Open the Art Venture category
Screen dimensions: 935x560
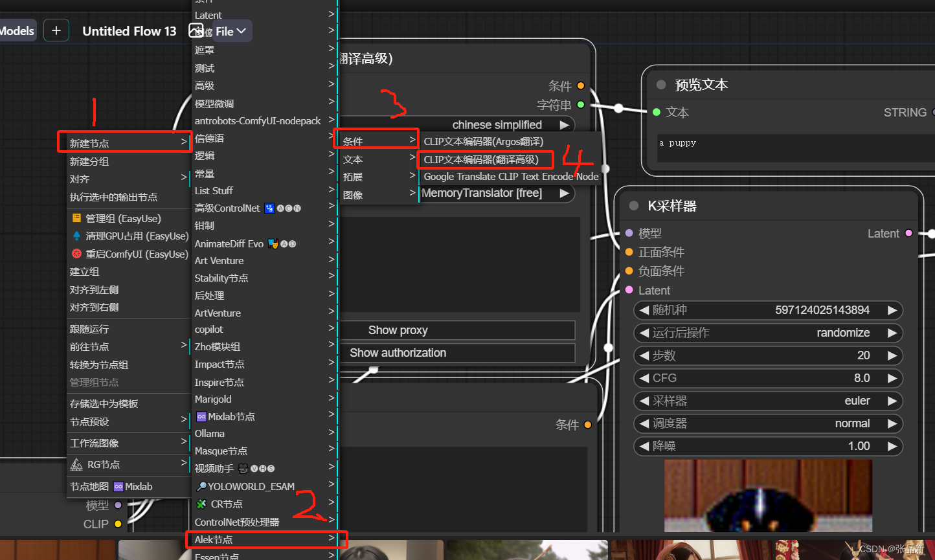(264, 260)
